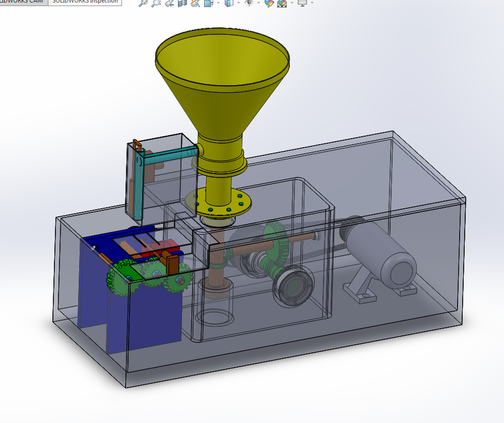Screen dimensions: 504x423
Task: Click the Zoom to Fit icon
Action: tap(143, 3)
